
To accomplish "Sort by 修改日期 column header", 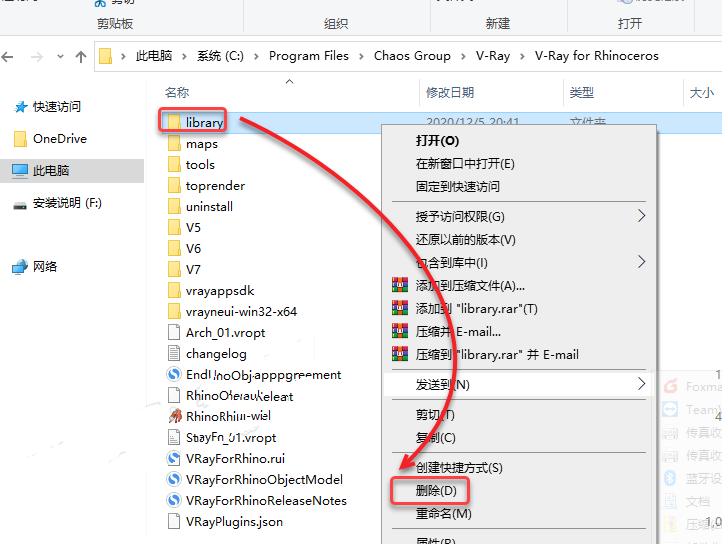I will (x=450, y=93).
